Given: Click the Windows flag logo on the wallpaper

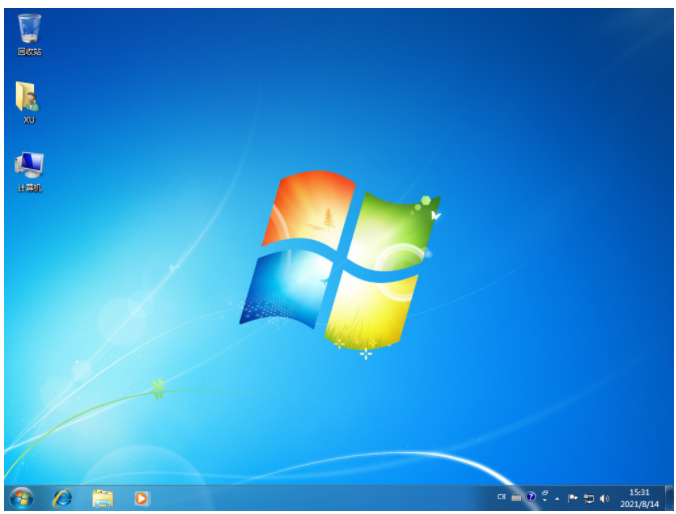Looking at the screenshot, I should coord(338,260).
